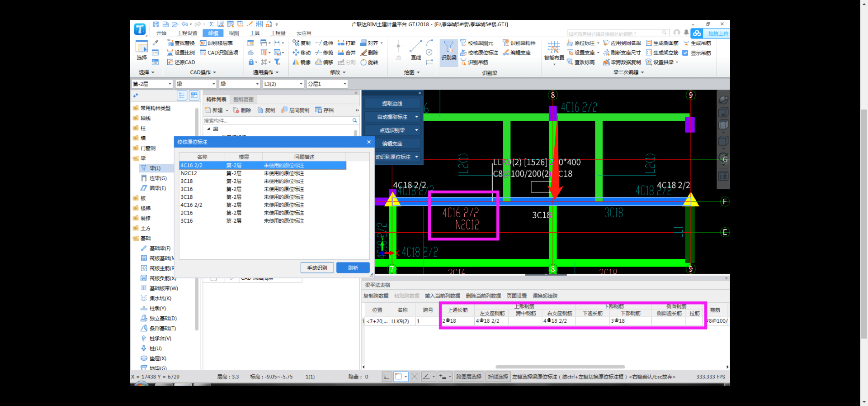
Task: Click the 手动识别 button in dialog
Action: click(317, 268)
